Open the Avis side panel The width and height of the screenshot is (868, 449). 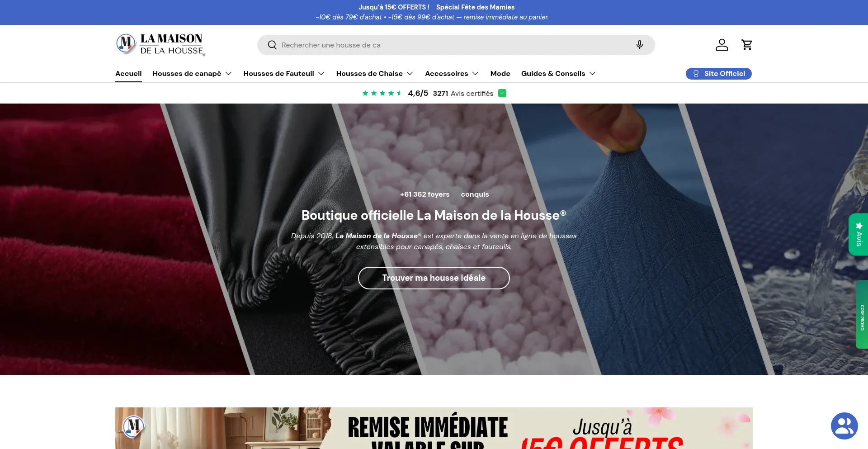[859, 234]
